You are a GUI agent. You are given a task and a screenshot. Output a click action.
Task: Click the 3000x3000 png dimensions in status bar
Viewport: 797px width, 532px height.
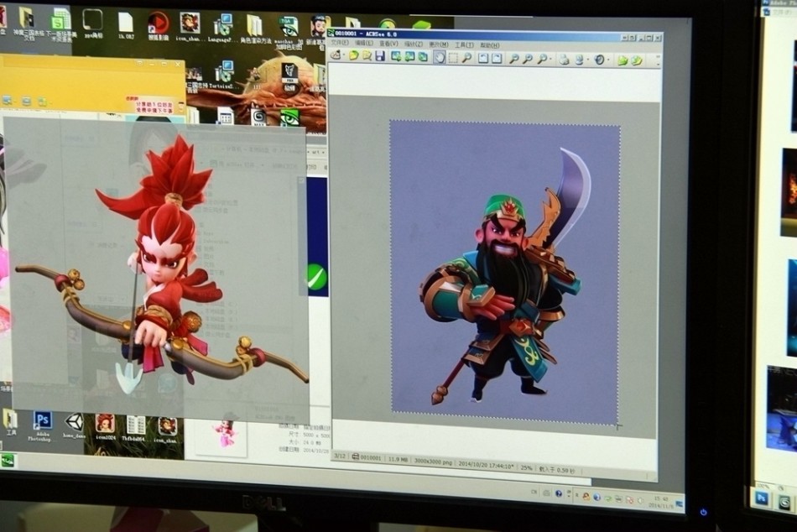[433, 462]
